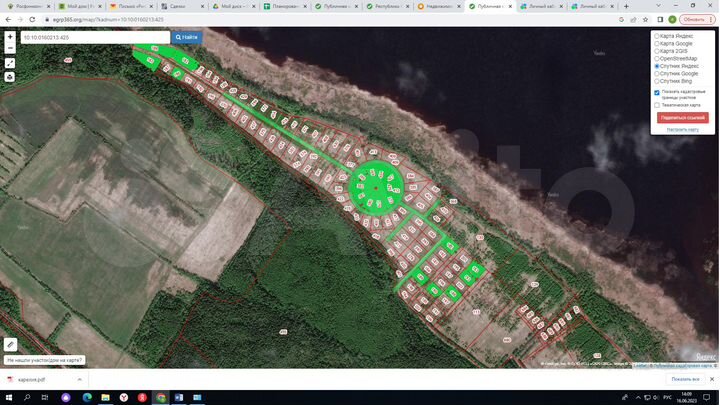Open the taskbar clock and date

point(686,398)
